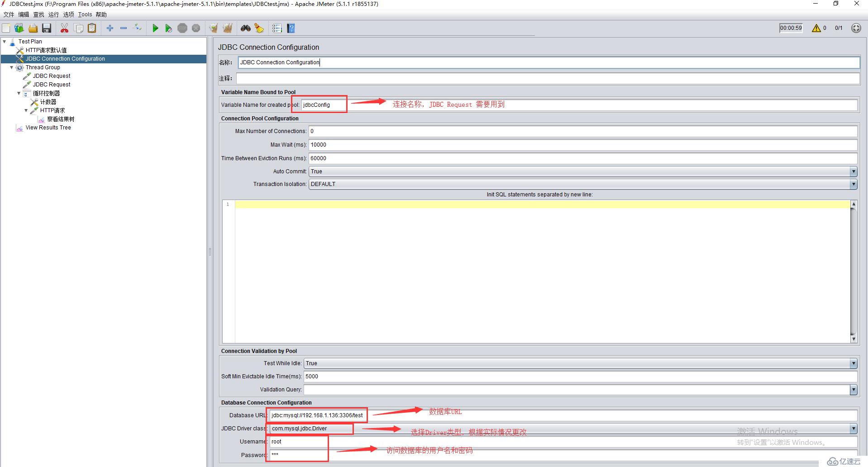Click Init SQL scrollbar up arrow
Viewport: 868px width, 467px height.
[x=854, y=204]
